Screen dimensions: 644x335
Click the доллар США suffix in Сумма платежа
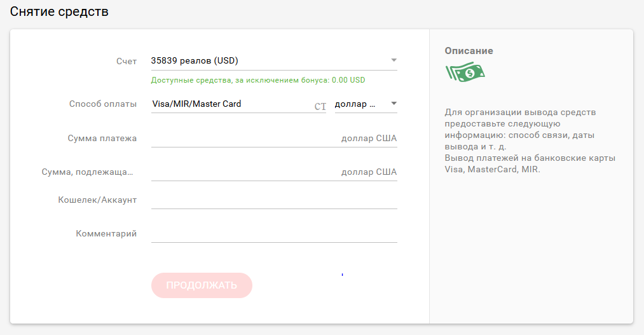[369, 138]
